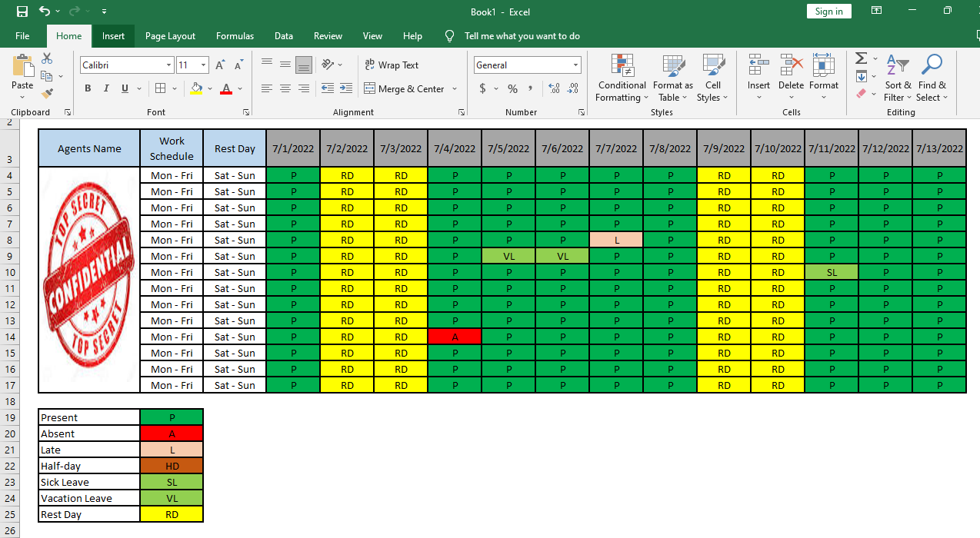Open Customize Quick Access Toolbar dropdown
The image size is (980, 538).
pyautogui.click(x=104, y=12)
